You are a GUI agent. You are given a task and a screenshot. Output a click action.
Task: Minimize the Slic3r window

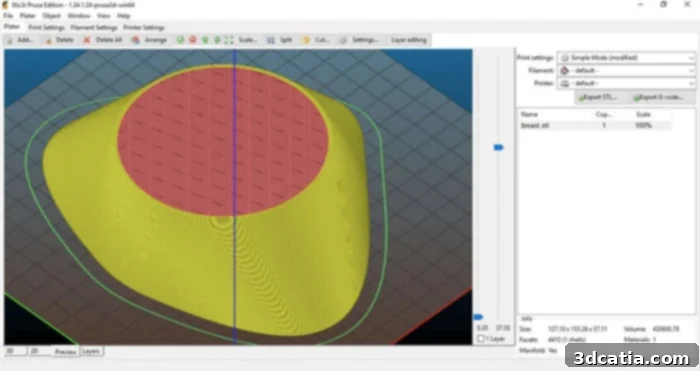point(640,5)
